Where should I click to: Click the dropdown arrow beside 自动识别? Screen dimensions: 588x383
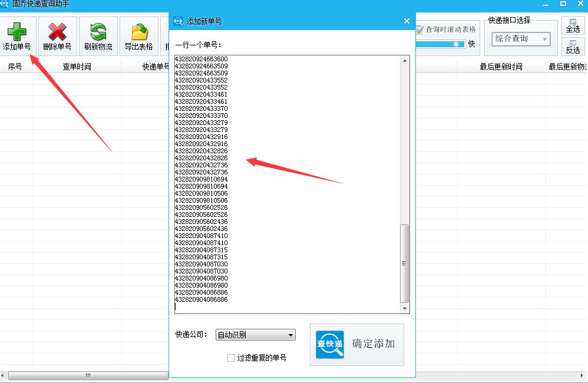tap(291, 334)
